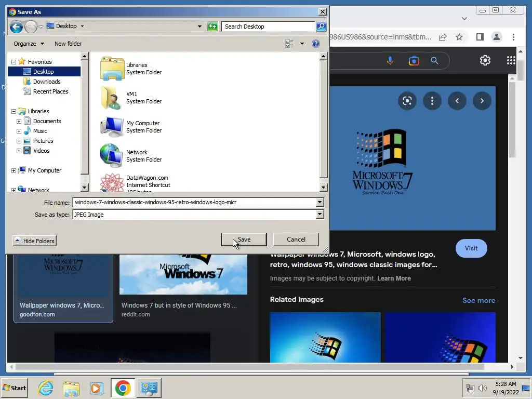532x399 pixels.
Task: Bookmark this tab star icon in Chrome
Action: click(x=459, y=37)
